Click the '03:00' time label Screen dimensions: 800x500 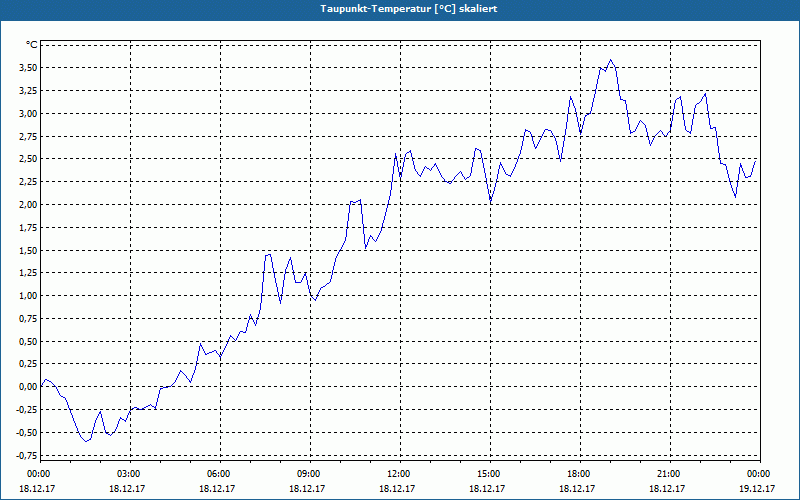click(x=130, y=474)
